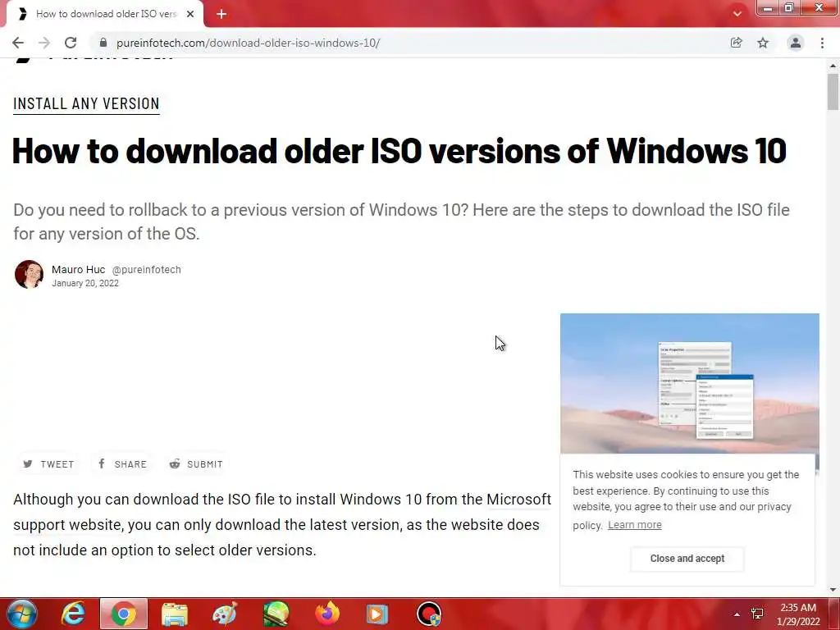Screen dimensions: 840x630
Task: Click the author avatar photo
Action: (29, 274)
